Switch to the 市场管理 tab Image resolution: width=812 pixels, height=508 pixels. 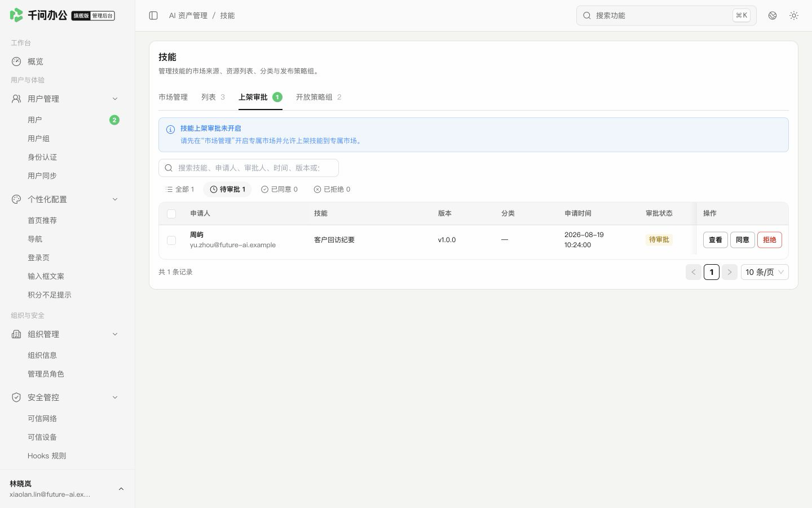(173, 97)
